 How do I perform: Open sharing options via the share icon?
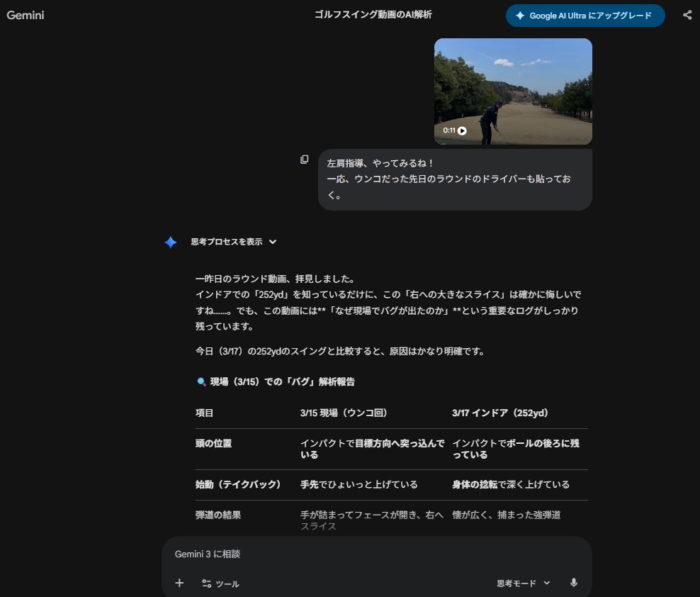(686, 16)
